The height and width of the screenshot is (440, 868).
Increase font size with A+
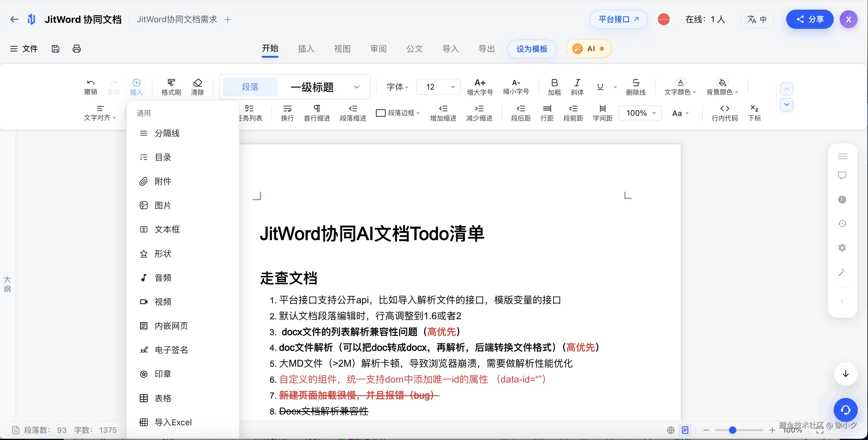click(480, 87)
